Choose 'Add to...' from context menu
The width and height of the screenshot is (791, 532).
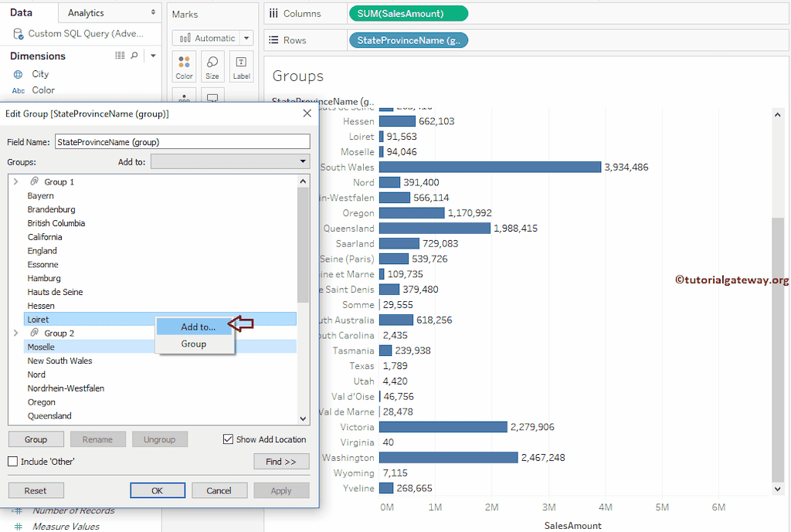(x=198, y=327)
